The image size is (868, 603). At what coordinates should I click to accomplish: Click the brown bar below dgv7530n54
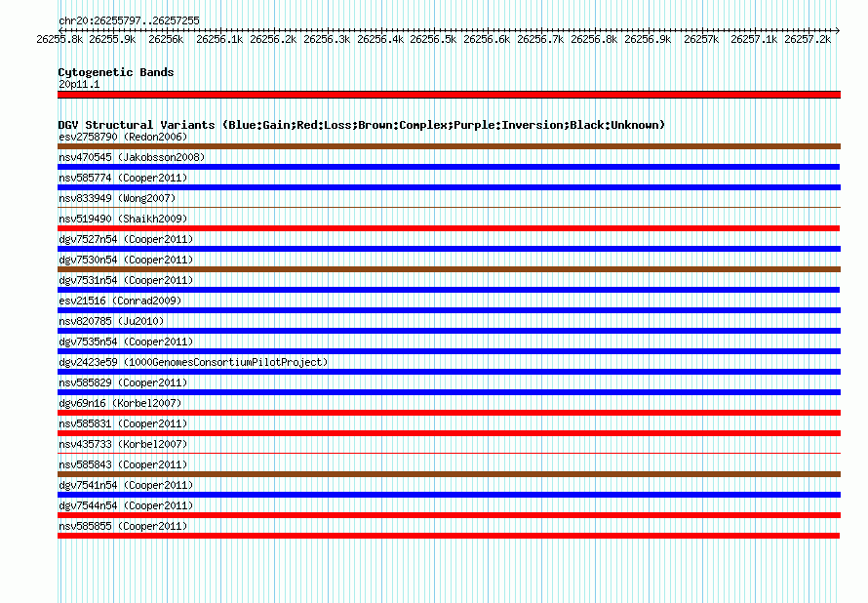(449, 269)
